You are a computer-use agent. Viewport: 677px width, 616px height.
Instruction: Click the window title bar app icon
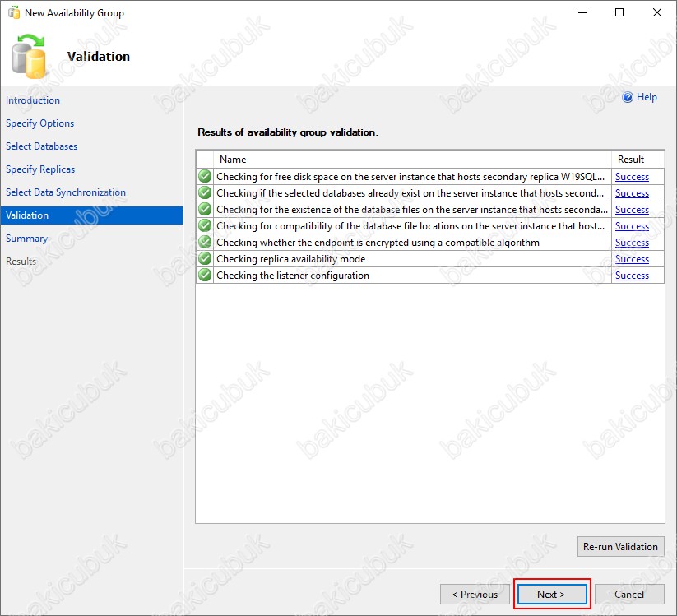coord(13,13)
